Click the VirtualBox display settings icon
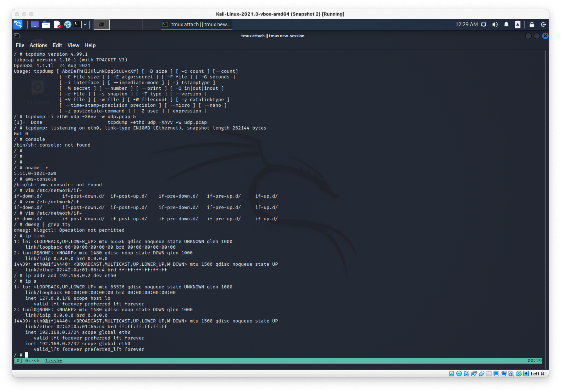Image resolution: width=561 pixels, height=392 pixels. point(496,374)
